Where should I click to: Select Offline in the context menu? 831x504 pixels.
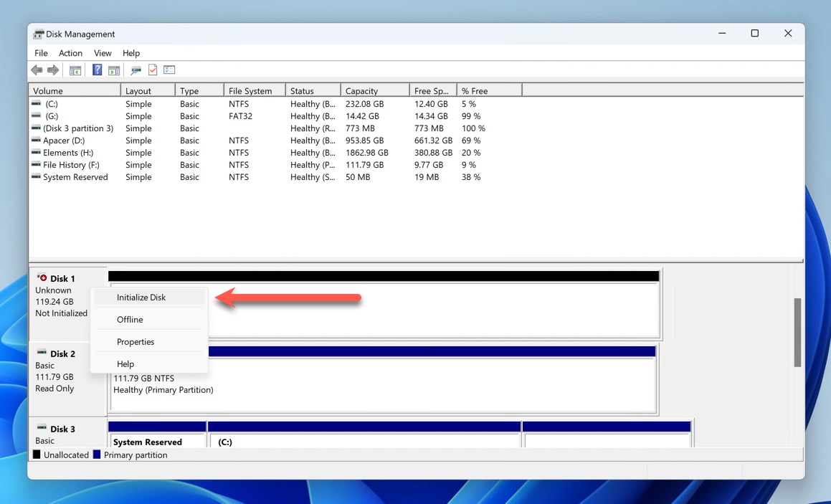tap(130, 319)
